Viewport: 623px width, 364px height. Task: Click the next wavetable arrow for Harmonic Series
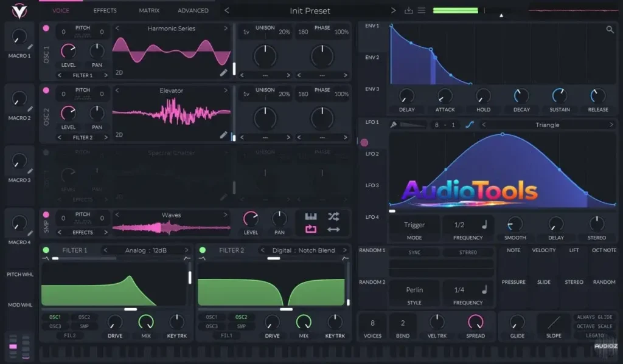pyautogui.click(x=226, y=28)
